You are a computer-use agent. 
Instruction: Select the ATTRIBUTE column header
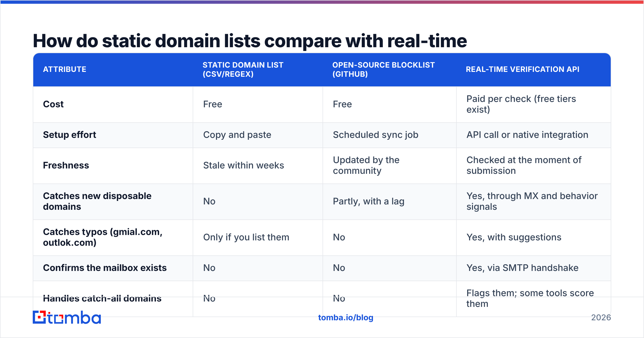[x=65, y=69]
